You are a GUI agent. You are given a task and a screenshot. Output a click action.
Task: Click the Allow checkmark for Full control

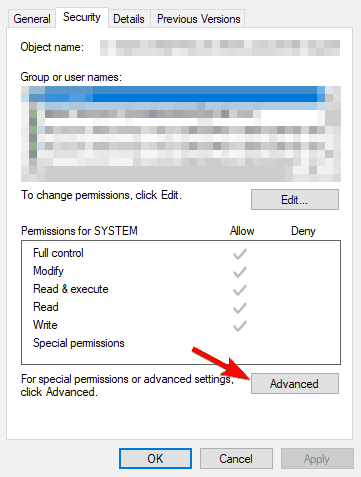click(x=240, y=254)
